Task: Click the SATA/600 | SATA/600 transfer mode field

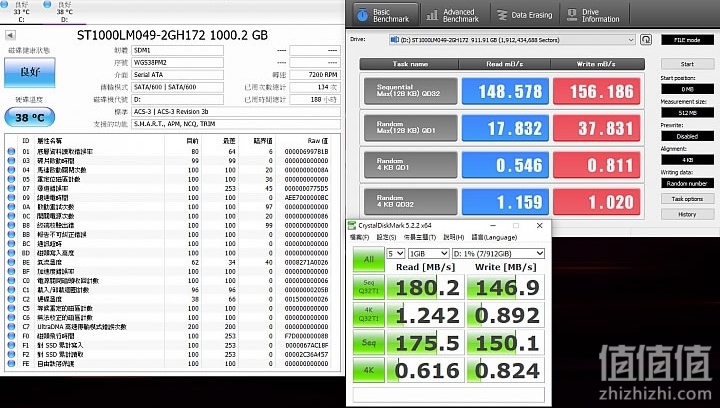Action: (178, 87)
